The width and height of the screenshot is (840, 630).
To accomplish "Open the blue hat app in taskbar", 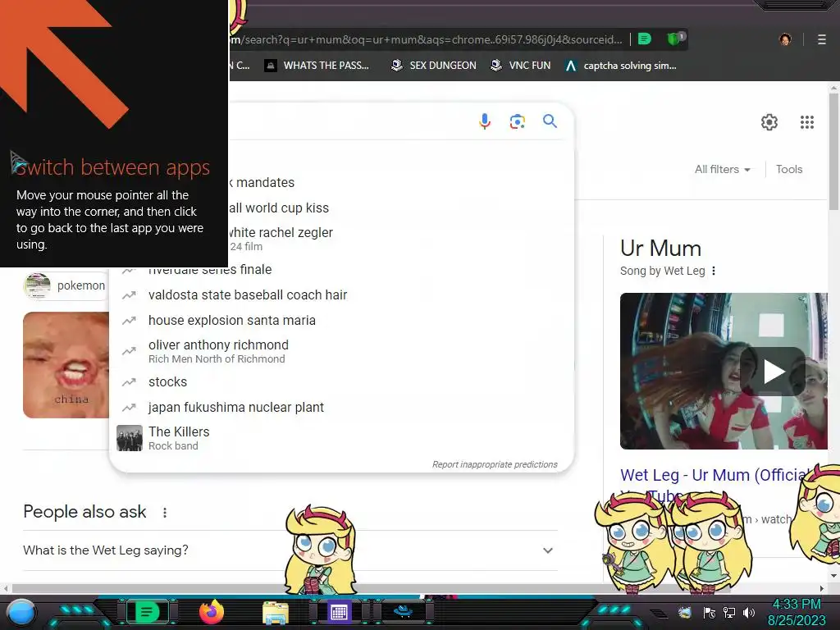I will [x=404, y=612].
